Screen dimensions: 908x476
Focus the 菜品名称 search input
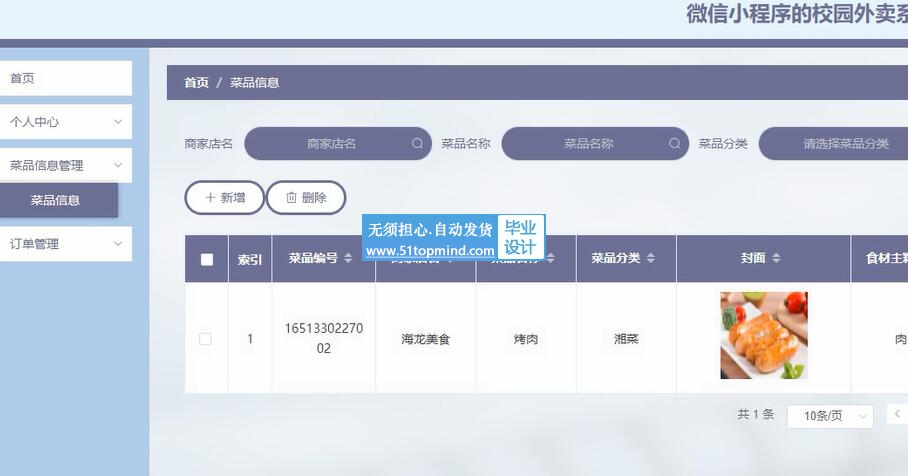tap(595, 144)
